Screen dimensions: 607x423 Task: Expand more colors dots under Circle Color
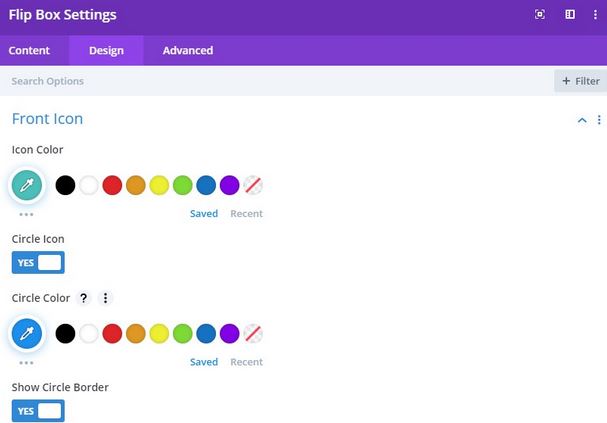point(26,362)
